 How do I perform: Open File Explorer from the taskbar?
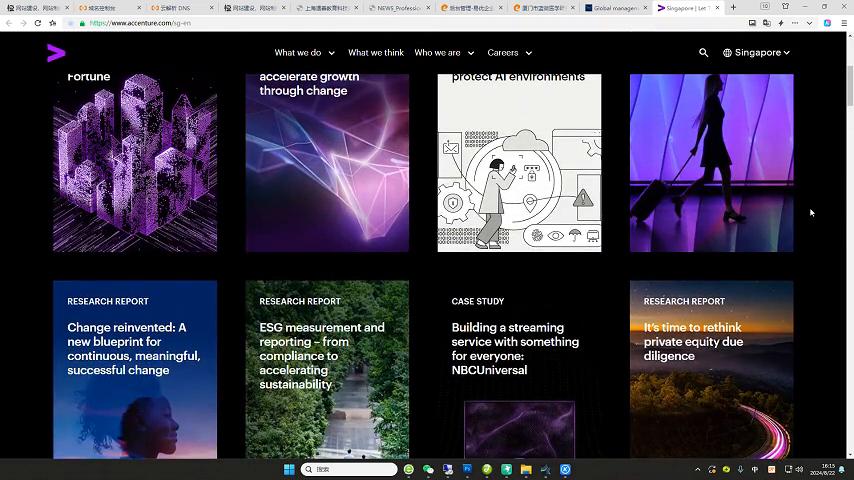coord(526,469)
